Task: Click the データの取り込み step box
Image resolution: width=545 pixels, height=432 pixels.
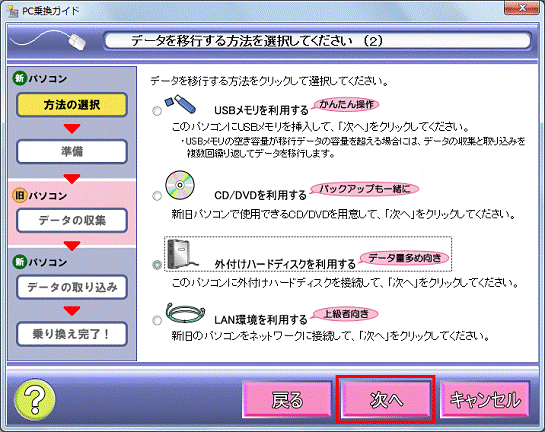Action: point(72,287)
